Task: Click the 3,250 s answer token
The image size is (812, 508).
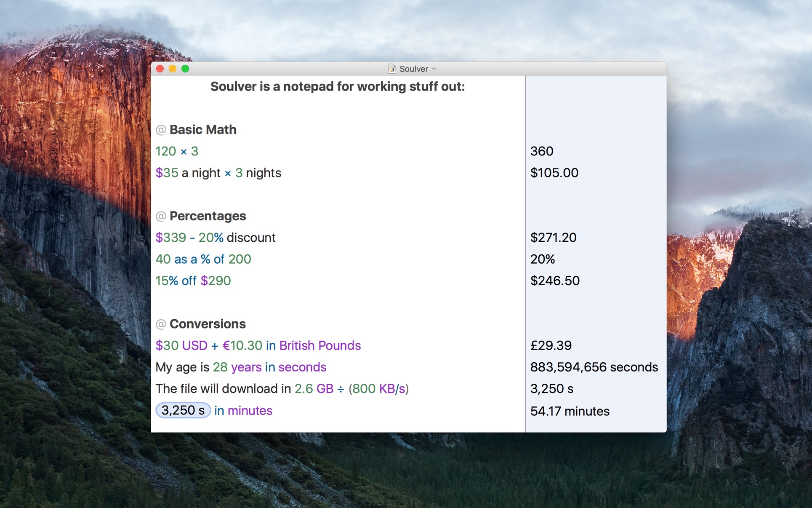Action: click(183, 410)
